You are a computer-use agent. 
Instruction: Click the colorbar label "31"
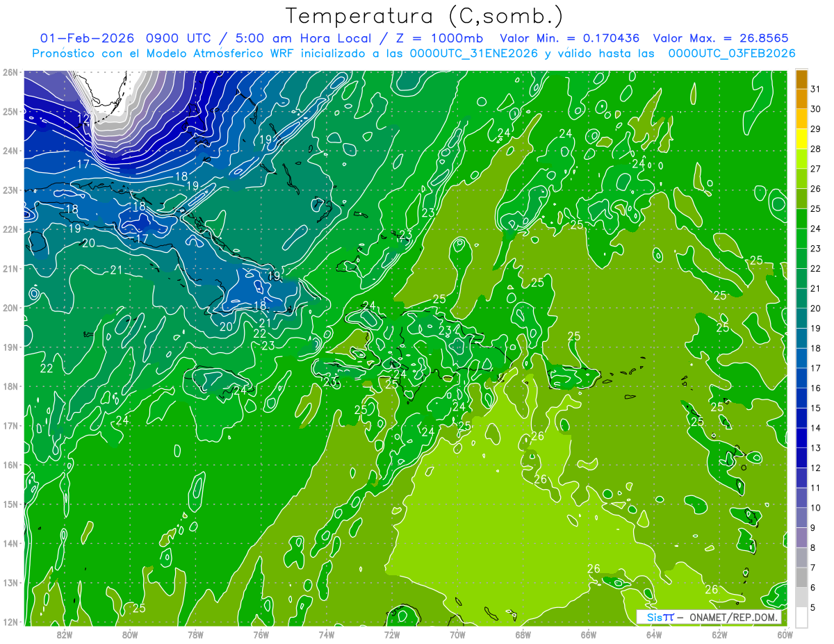[816, 89]
